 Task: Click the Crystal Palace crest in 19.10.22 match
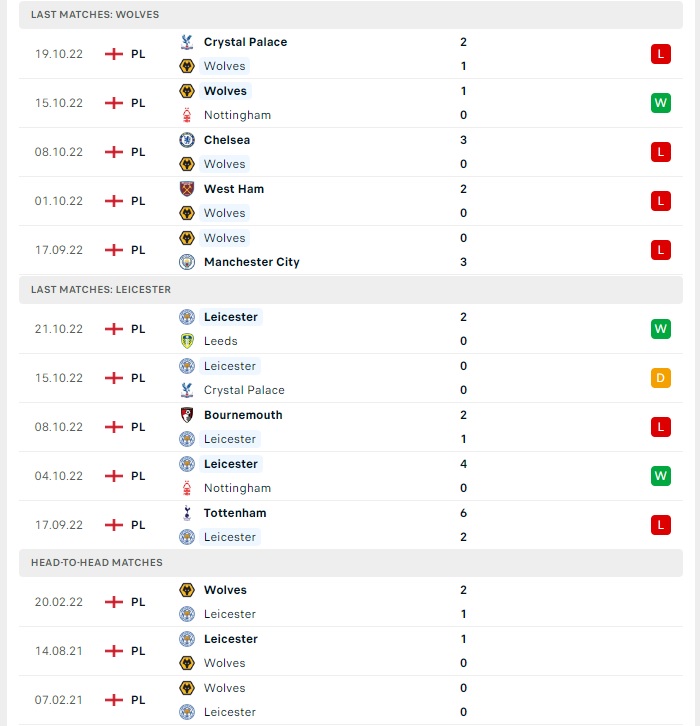point(187,42)
